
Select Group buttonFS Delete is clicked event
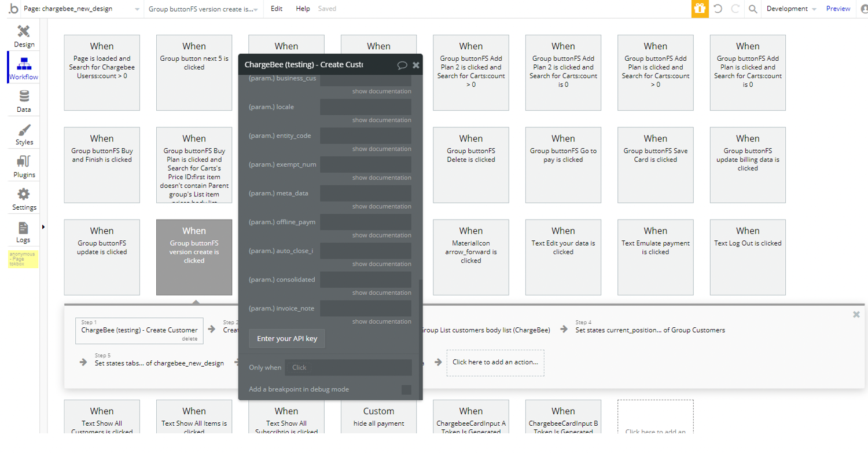click(471, 165)
